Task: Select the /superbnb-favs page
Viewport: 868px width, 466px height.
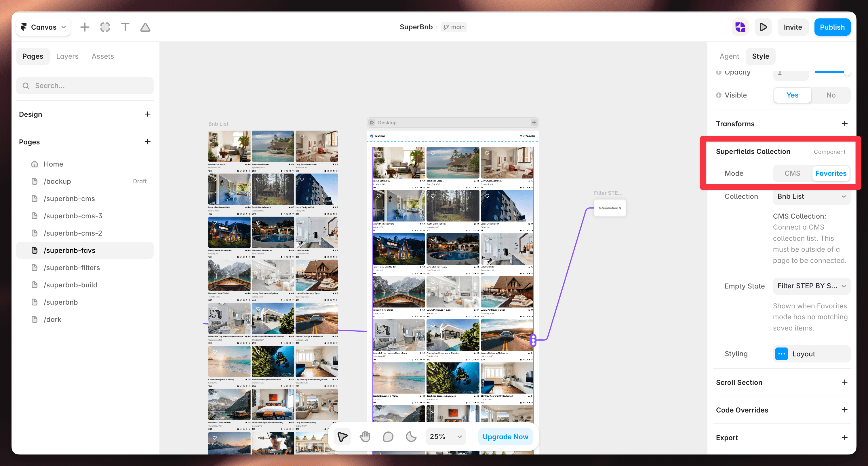Action: (85, 250)
